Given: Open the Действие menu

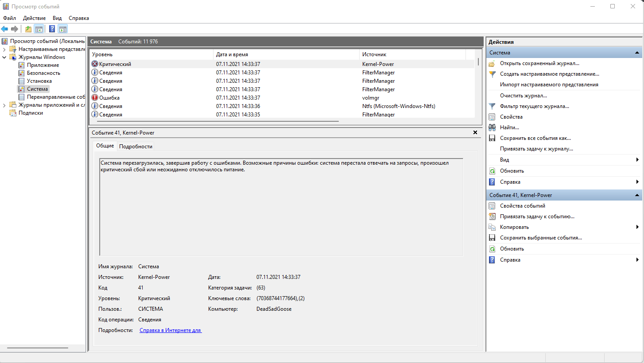Looking at the screenshot, I should pos(34,18).
